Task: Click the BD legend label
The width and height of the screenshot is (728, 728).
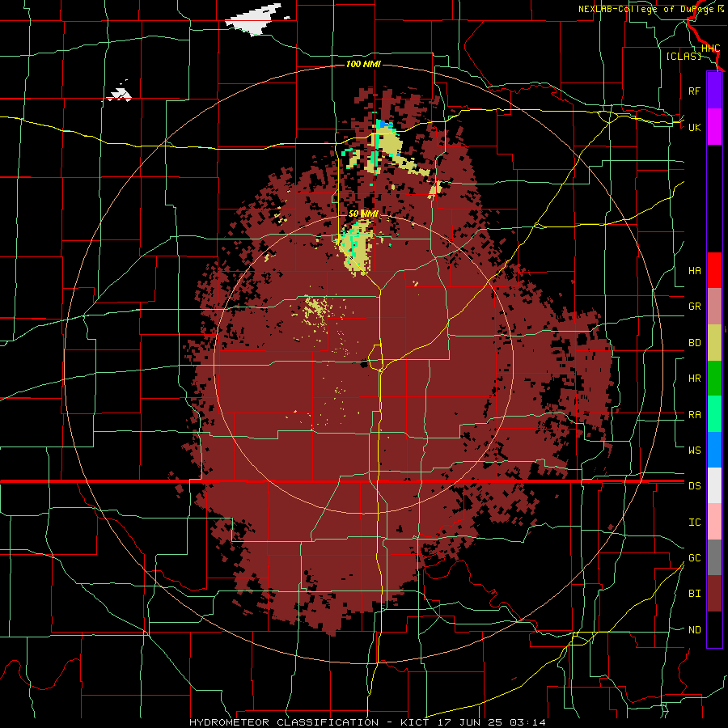Action: 694,343
